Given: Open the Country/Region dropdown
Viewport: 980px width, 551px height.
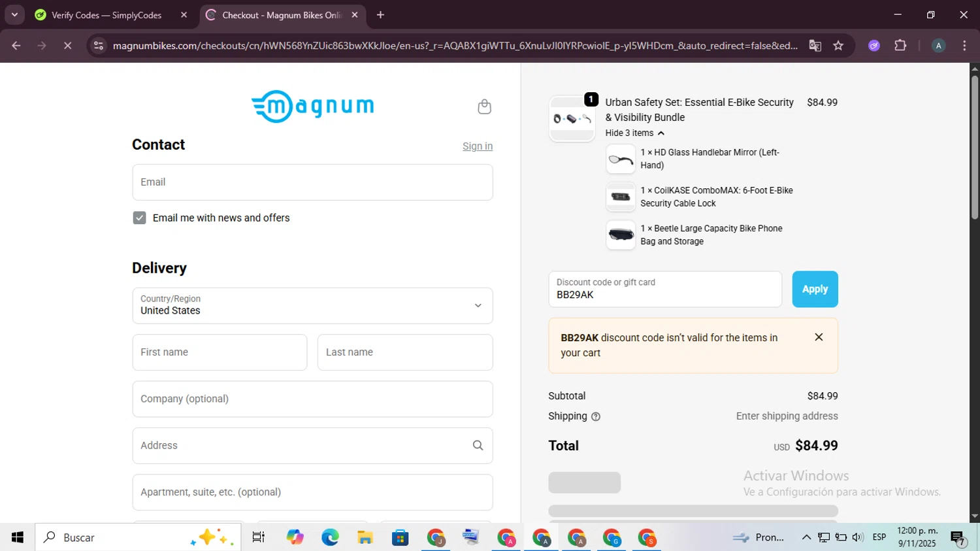Looking at the screenshot, I should click(312, 306).
